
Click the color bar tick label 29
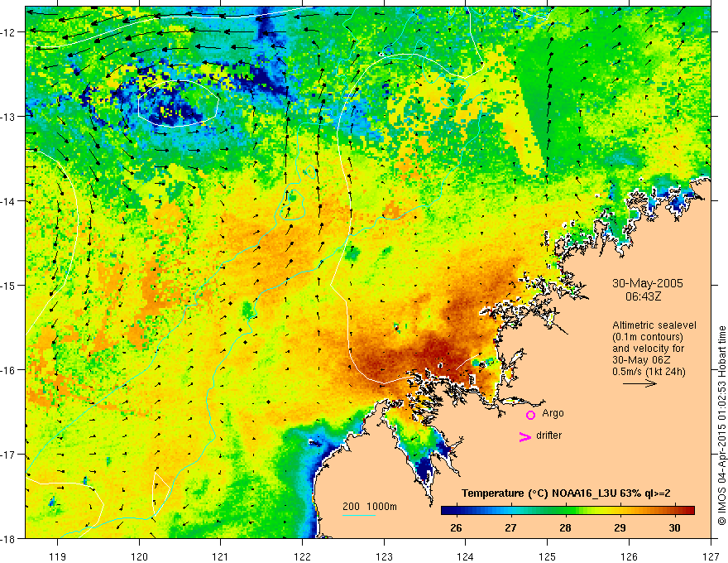(x=620, y=527)
